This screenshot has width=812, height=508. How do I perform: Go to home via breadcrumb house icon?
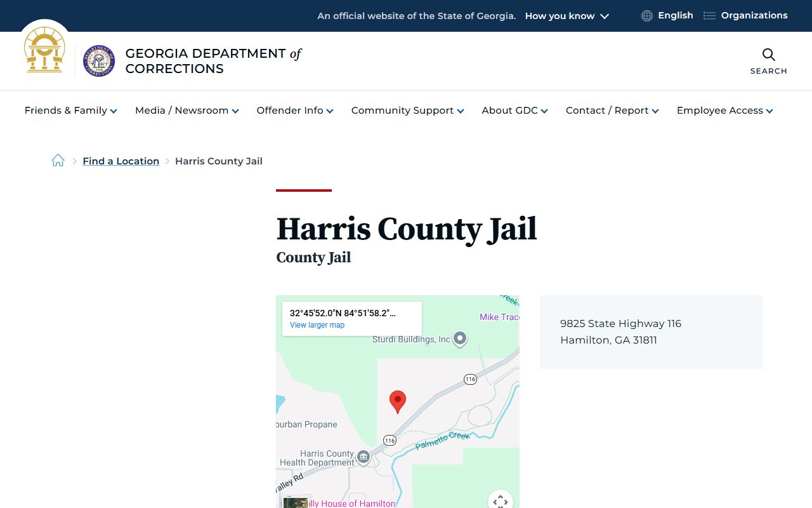click(58, 161)
